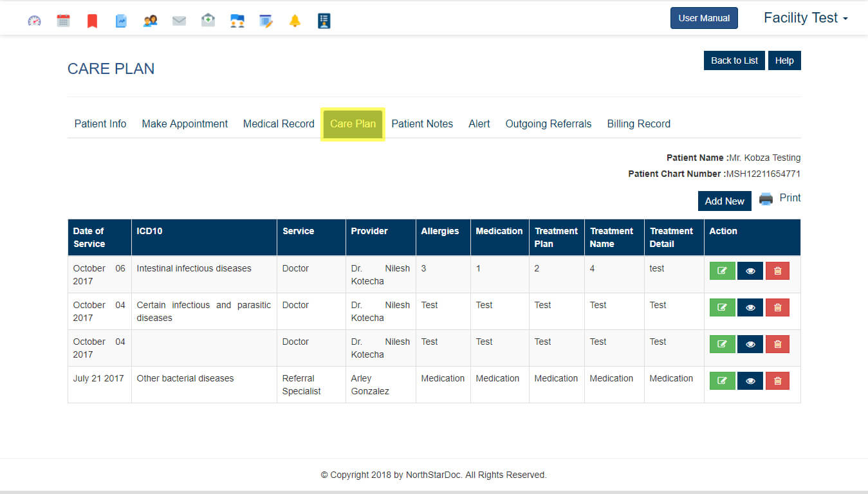This screenshot has height=494, width=868.
Task: View the July 21 2017 care plan
Action: [x=750, y=381]
